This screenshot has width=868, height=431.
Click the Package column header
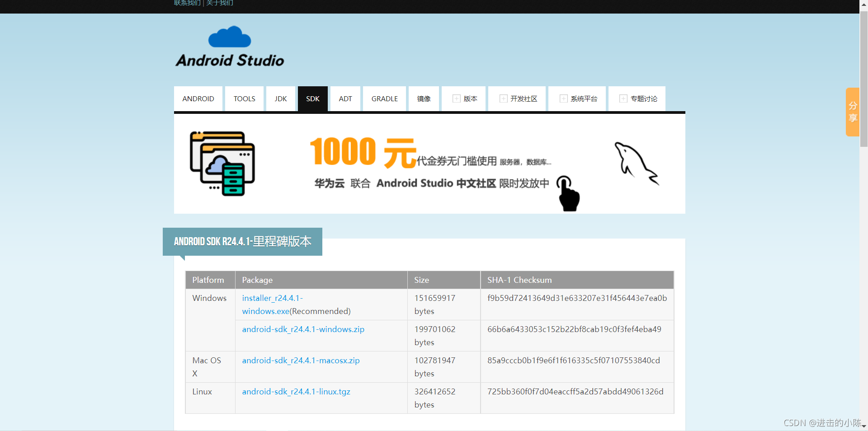click(321, 280)
